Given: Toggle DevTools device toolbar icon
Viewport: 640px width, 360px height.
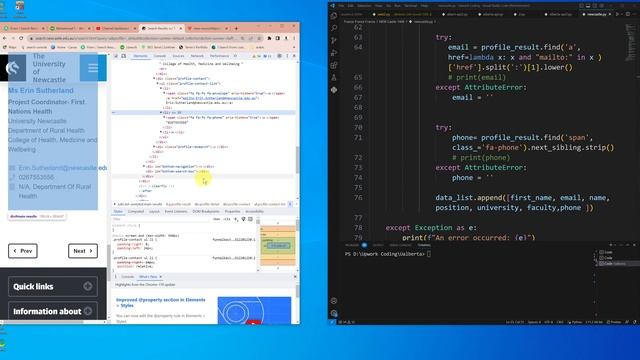Looking at the screenshot, I should [124, 56].
